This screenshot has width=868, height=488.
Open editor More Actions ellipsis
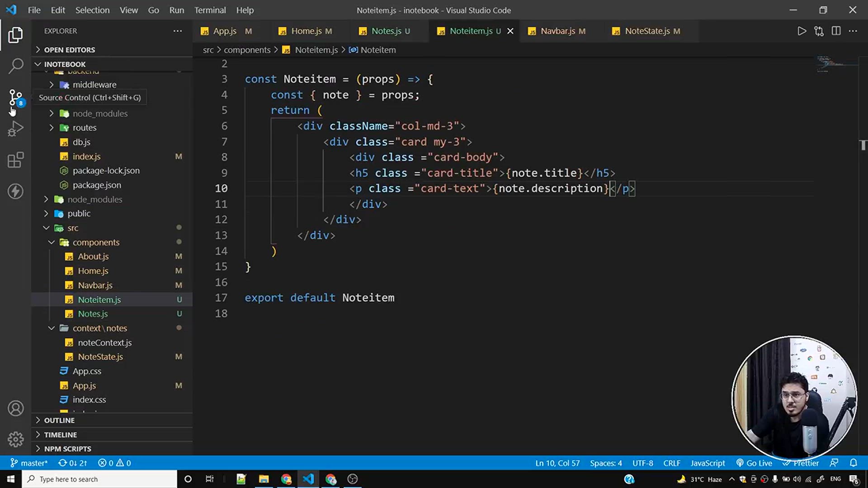853,31
